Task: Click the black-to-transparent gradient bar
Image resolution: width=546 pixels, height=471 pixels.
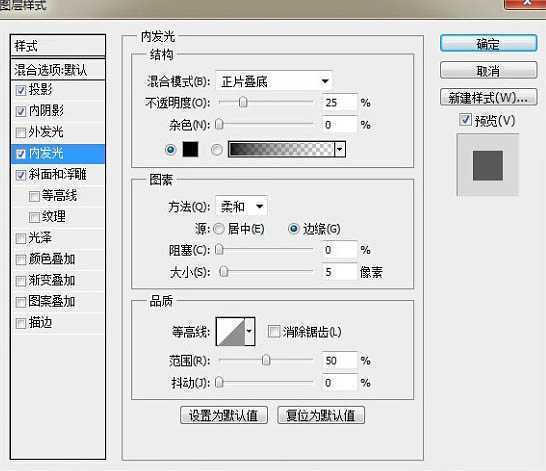Action: 282,150
